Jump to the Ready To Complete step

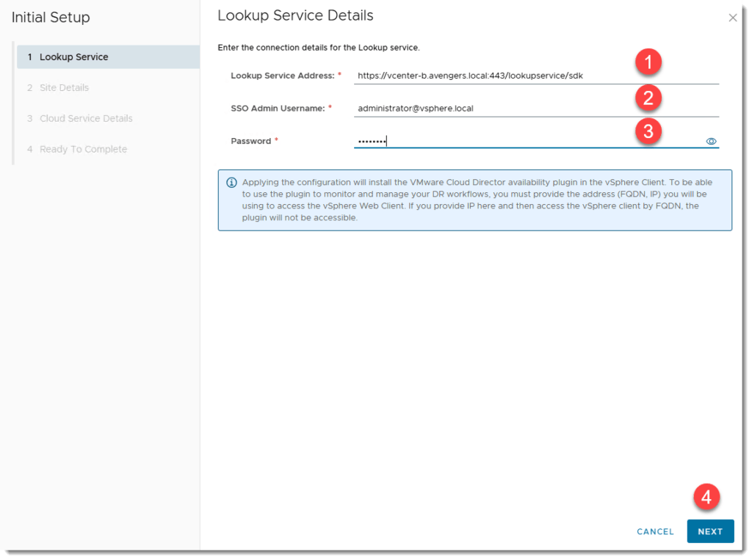click(83, 150)
